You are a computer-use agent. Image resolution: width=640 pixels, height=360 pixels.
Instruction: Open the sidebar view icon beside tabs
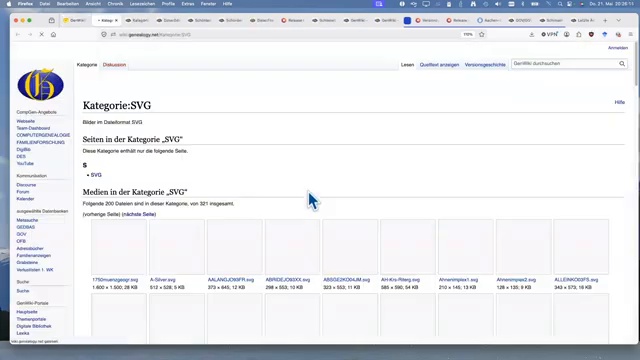(51, 20)
